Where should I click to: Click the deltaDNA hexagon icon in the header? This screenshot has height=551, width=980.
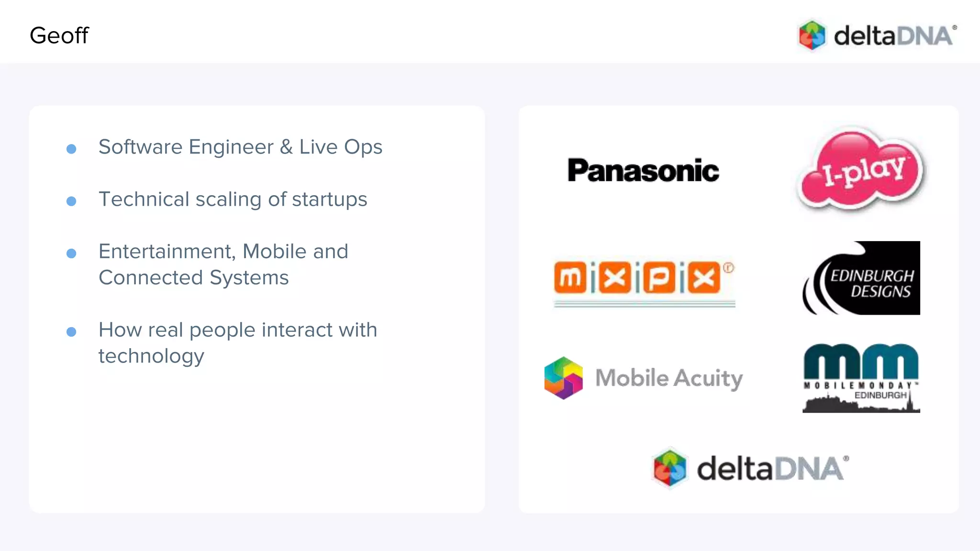pos(812,35)
